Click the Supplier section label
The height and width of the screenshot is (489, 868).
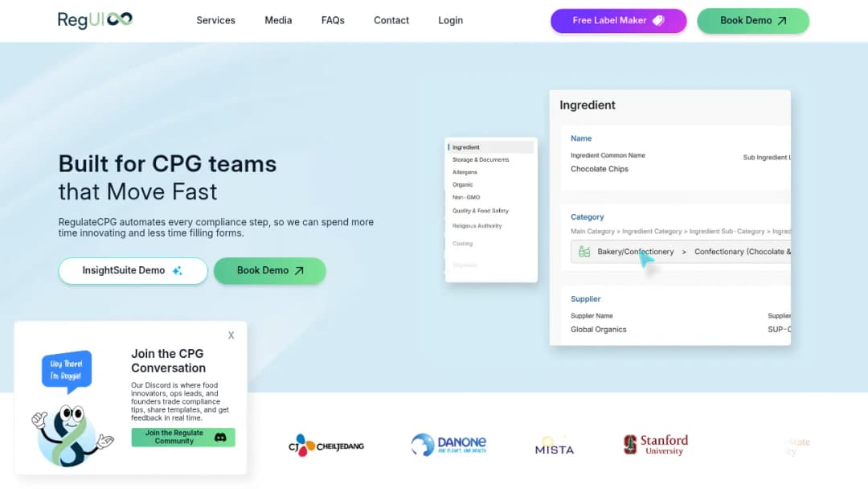coord(586,299)
